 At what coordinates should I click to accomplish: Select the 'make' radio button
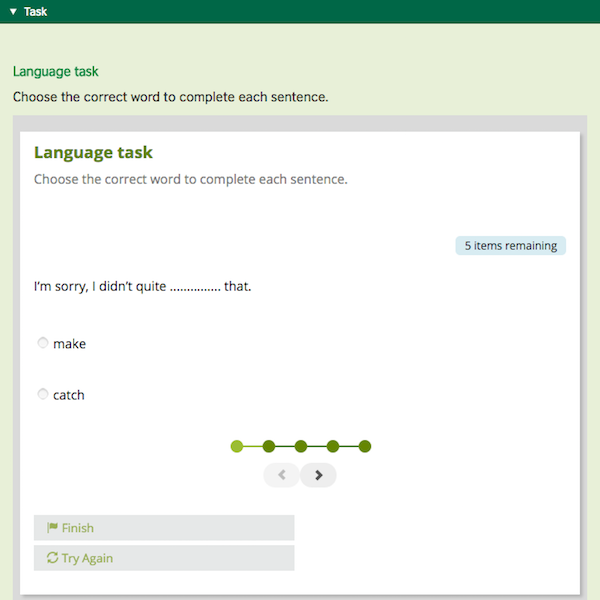coord(43,343)
